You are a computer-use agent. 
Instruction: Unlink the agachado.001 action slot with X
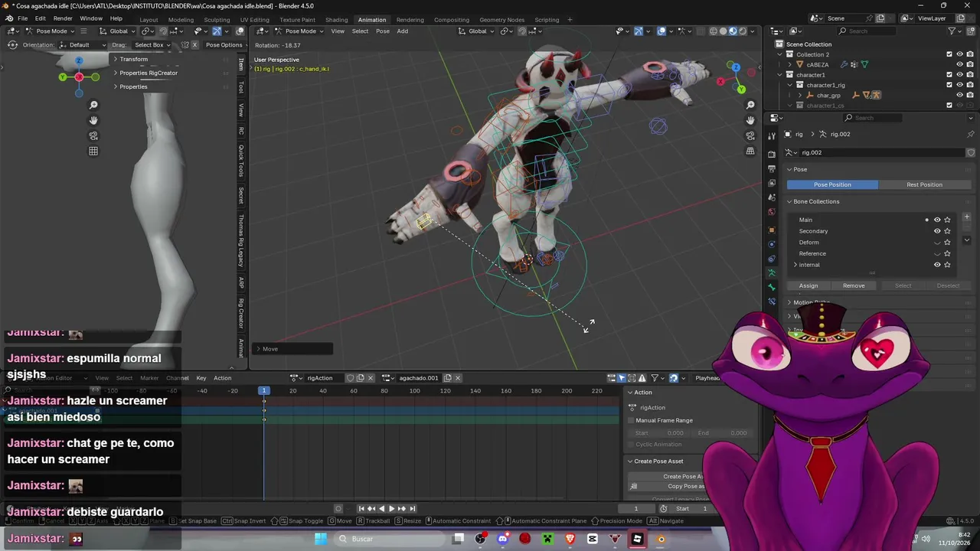[458, 377]
